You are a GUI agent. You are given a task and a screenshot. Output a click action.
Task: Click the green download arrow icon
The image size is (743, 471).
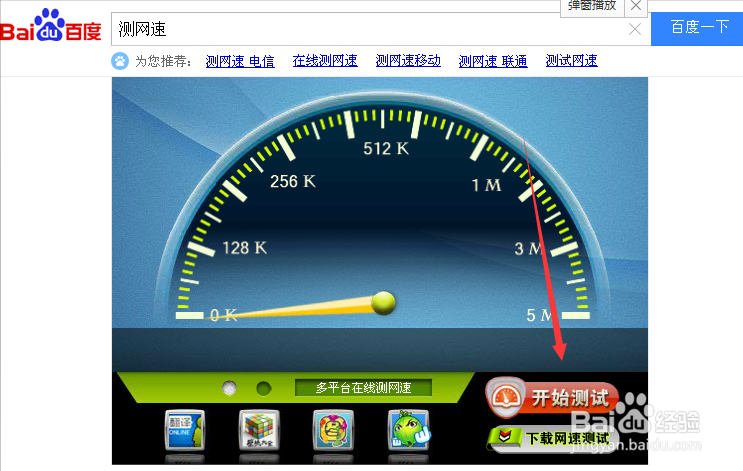[504, 436]
